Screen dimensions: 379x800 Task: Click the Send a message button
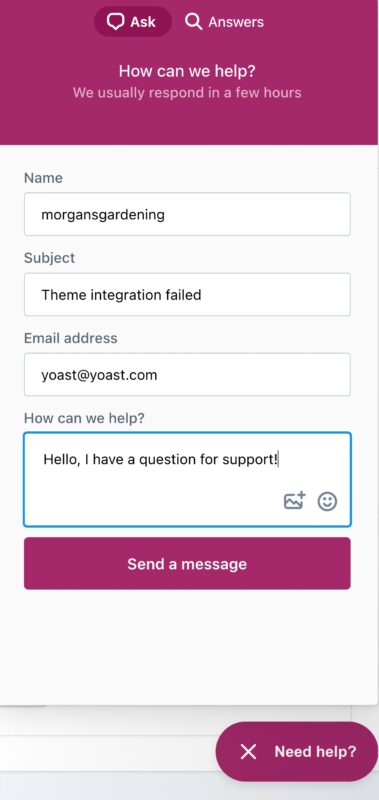coord(187,563)
